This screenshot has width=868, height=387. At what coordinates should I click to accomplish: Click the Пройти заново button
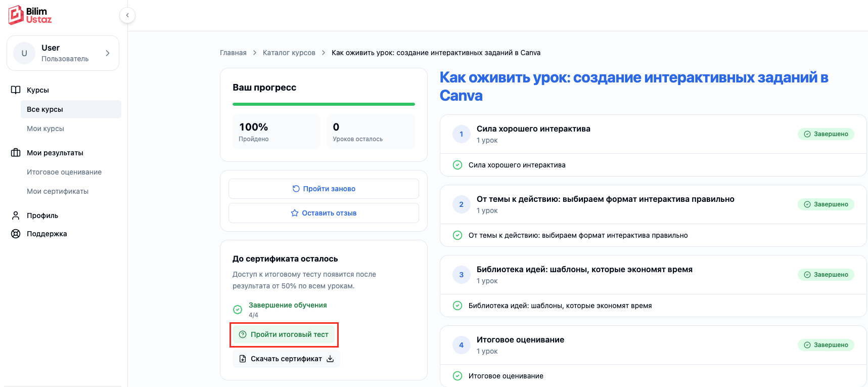click(x=324, y=189)
